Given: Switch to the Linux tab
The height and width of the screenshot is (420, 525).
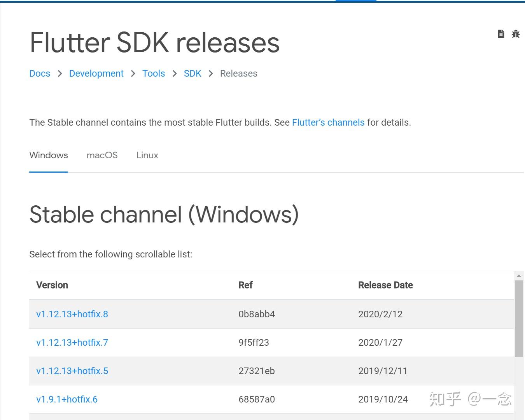Looking at the screenshot, I should pos(147,155).
